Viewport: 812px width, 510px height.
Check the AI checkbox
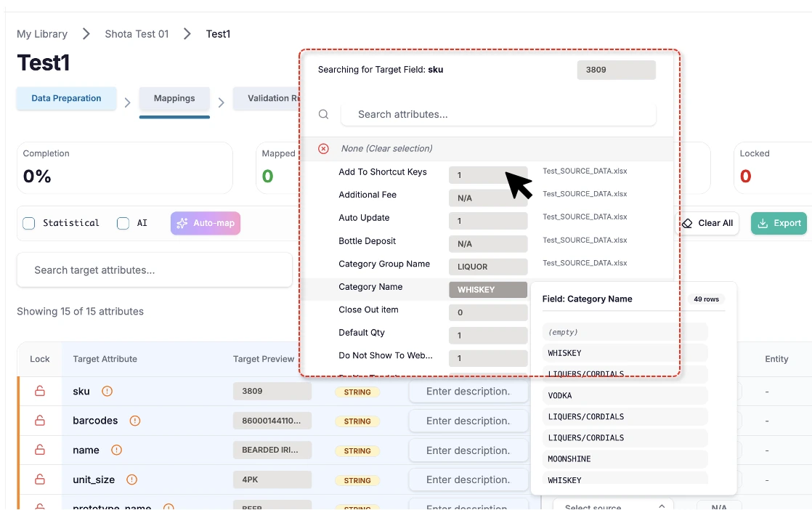click(x=123, y=224)
